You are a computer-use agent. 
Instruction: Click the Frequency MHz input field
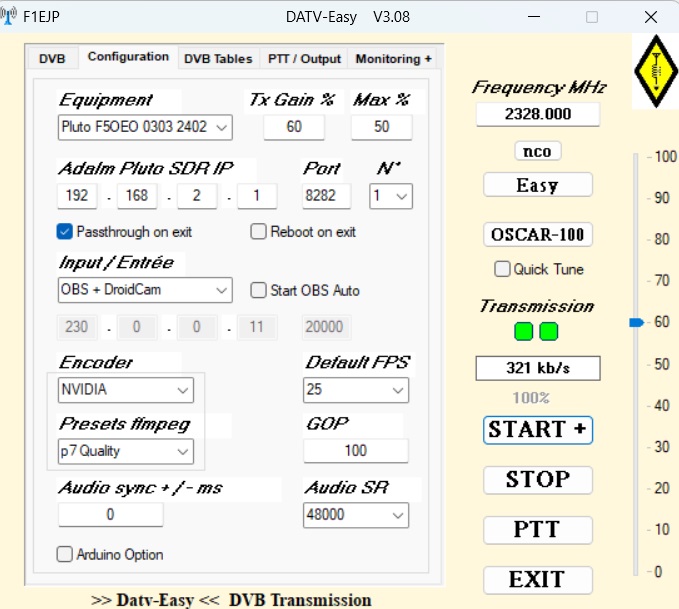coord(538,114)
